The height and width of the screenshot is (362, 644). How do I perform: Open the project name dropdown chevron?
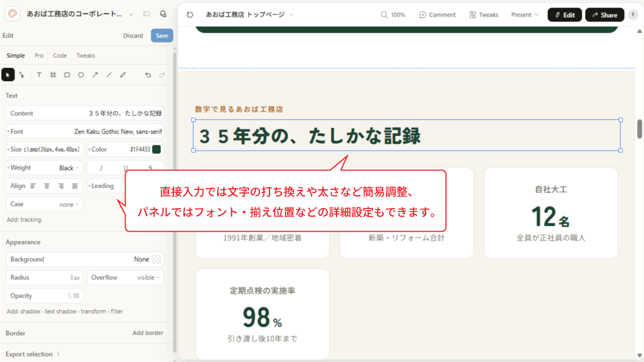[x=131, y=14]
